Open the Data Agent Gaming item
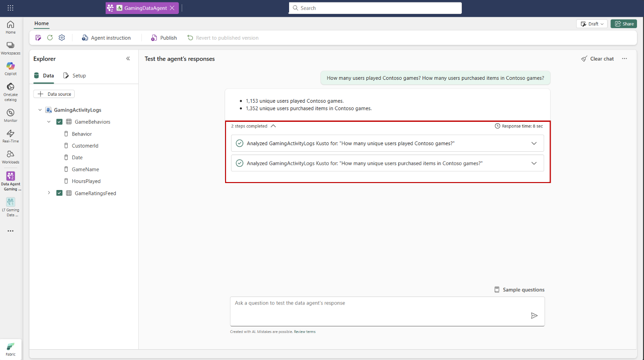Screen dimensions: 644x360 coord(10,179)
